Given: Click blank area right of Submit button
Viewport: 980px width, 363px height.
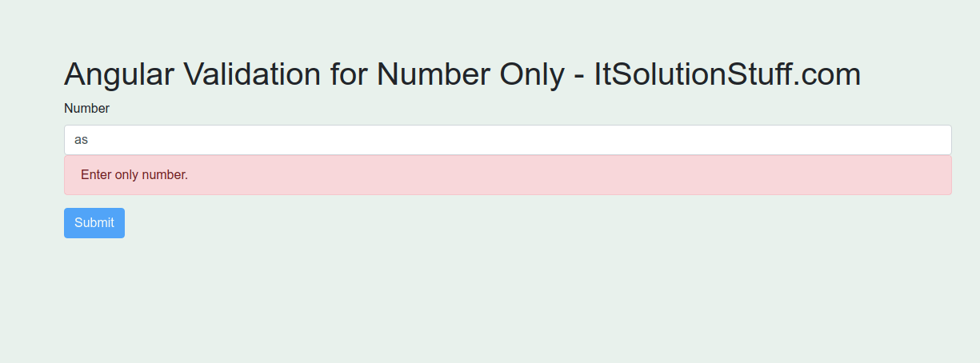Looking at the screenshot, I should tap(480, 223).
